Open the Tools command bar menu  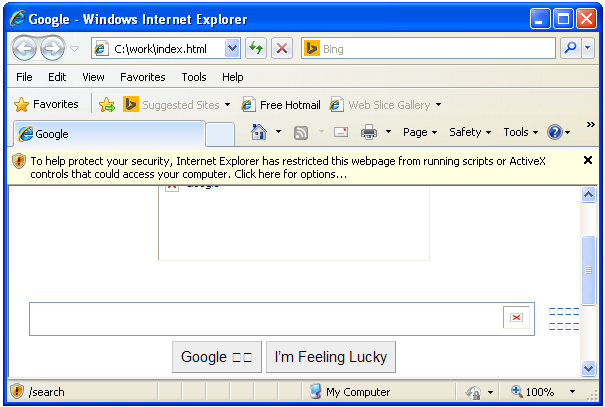(x=521, y=132)
